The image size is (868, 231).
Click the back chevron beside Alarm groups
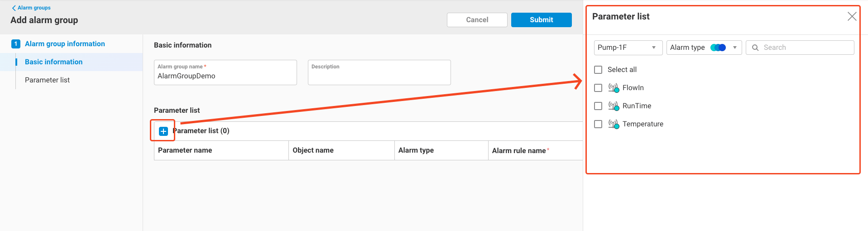pyautogui.click(x=14, y=8)
